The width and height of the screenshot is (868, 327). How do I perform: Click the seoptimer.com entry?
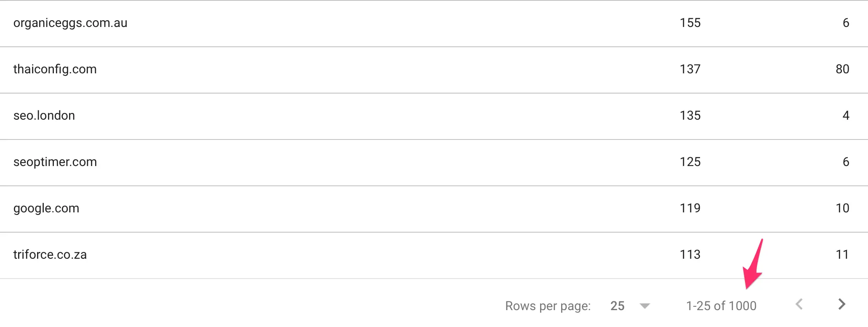pos(55,162)
